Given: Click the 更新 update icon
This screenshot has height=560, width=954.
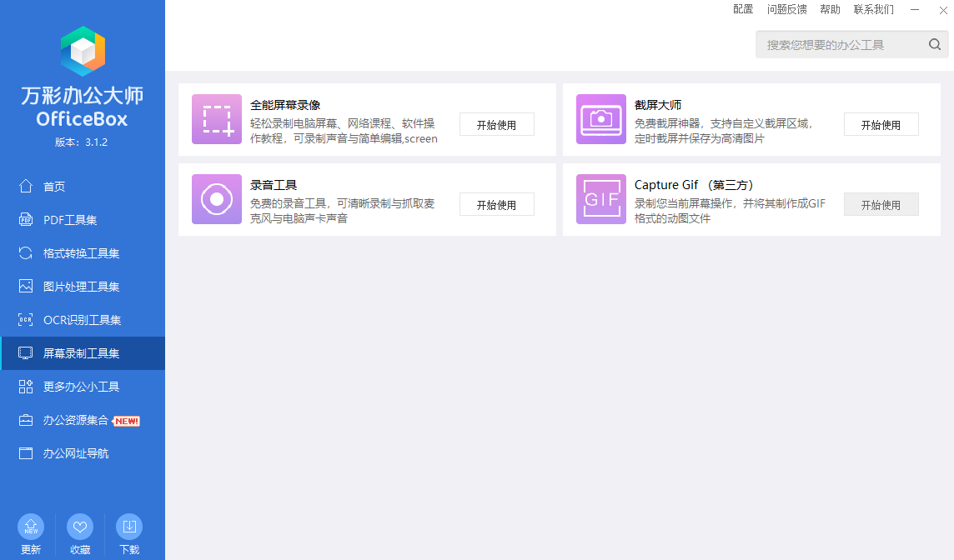Looking at the screenshot, I should pos(31,527).
